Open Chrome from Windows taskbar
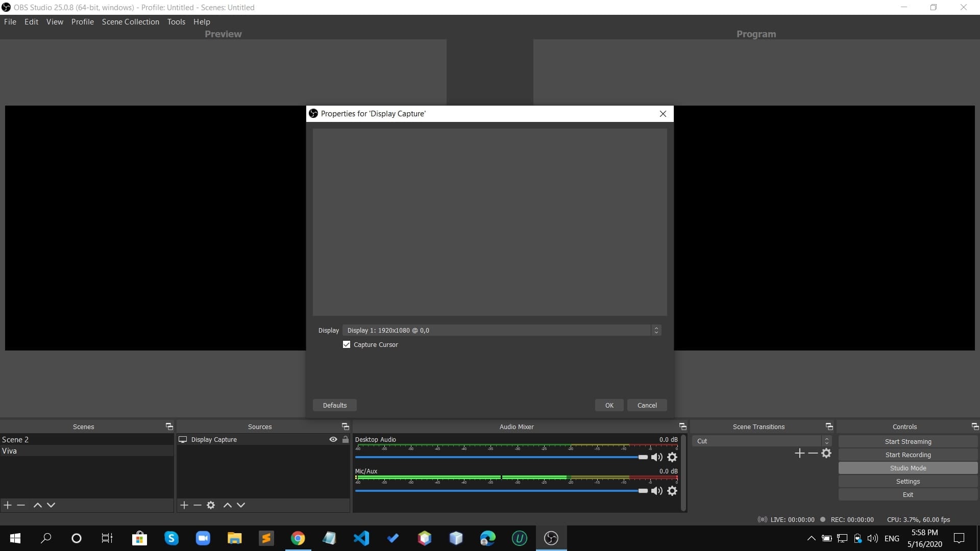Viewport: 980px width, 551px height. click(x=298, y=538)
